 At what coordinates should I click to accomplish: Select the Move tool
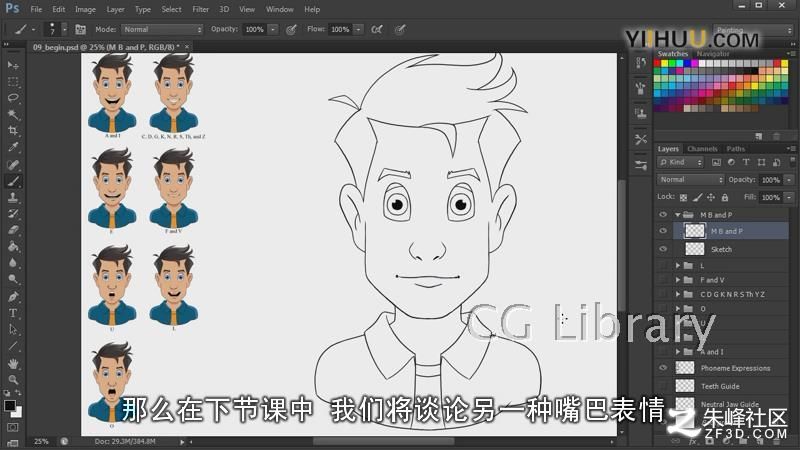point(13,65)
